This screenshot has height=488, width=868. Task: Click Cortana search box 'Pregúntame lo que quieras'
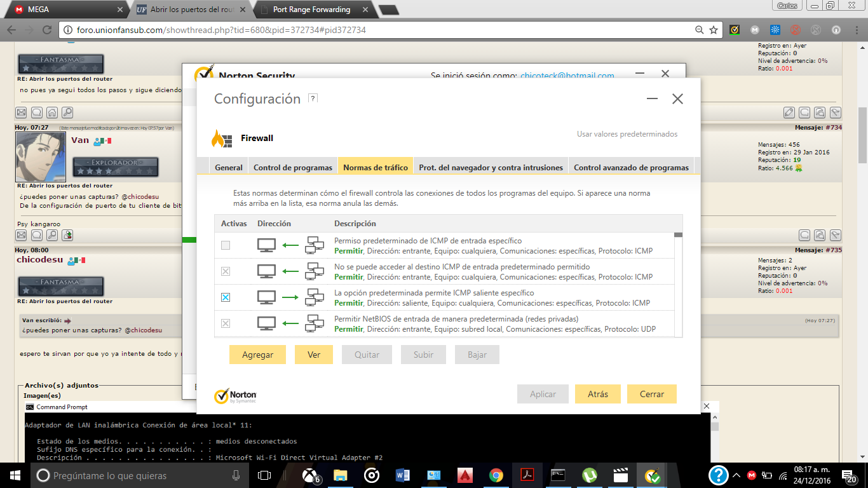[139, 475]
